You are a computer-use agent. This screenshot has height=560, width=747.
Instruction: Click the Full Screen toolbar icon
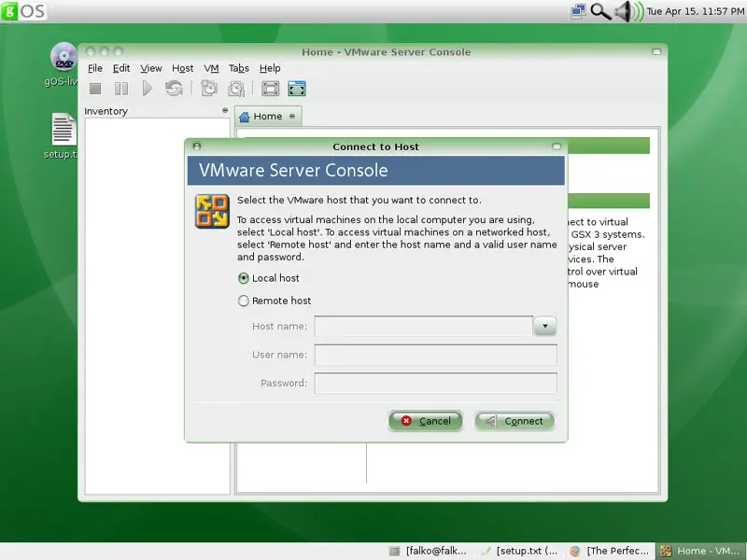pyautogui.click(x=270, y=89)
